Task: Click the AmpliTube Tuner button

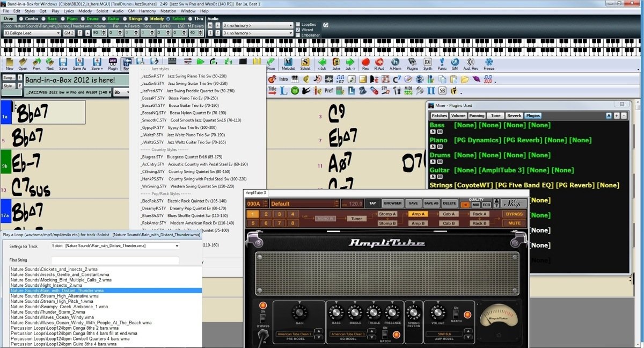Action: [x=357, y=219]
